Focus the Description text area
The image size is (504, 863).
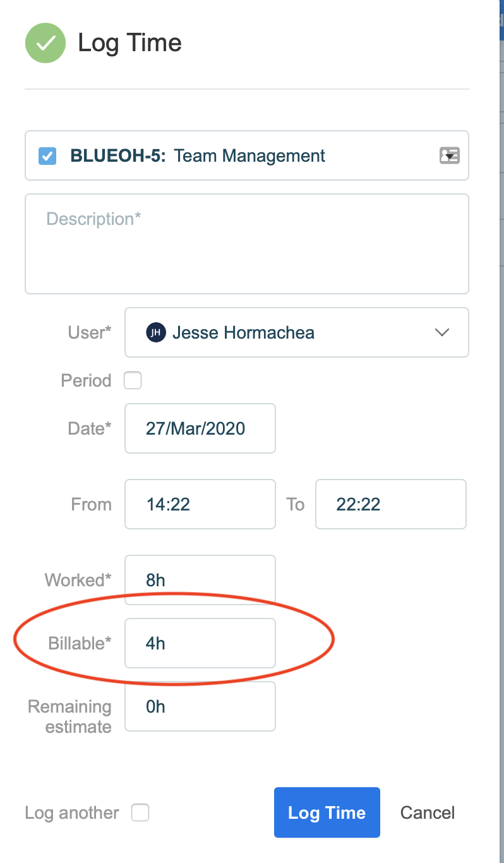247,244
